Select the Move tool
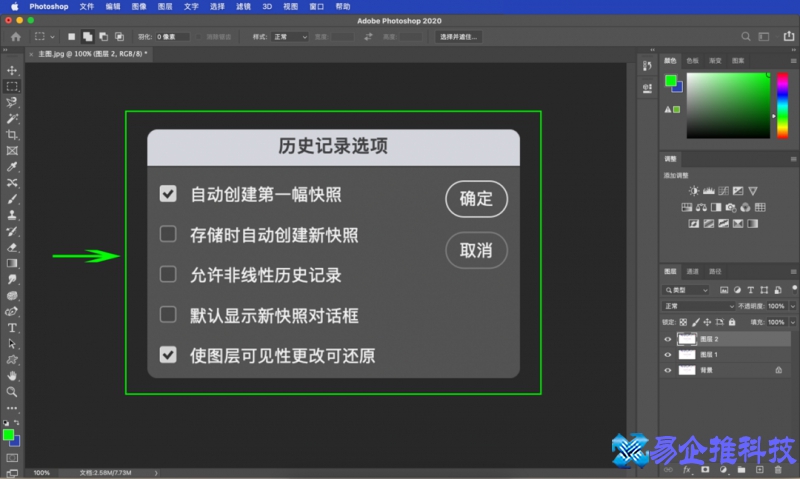The height and width of the screenshot is (479, 800). click(12, 70)
